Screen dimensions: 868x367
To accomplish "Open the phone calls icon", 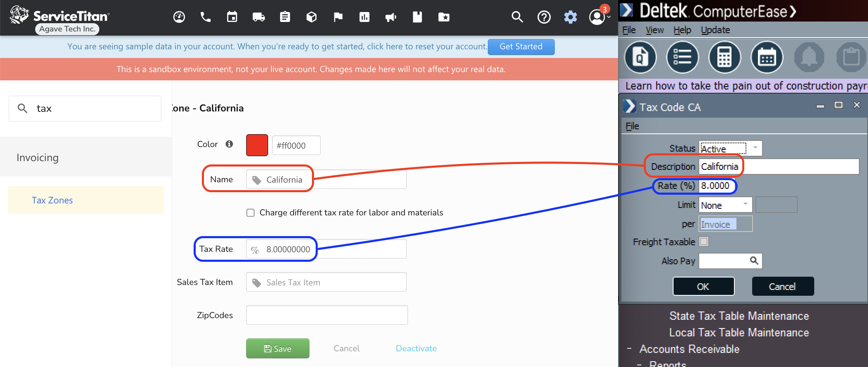I will [206, 17].
